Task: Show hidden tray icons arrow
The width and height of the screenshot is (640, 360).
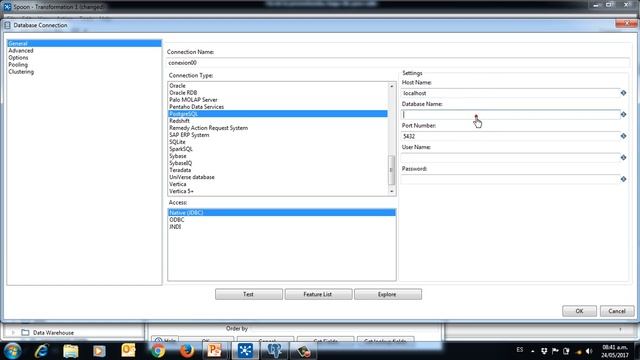Action: pyautogui.click(x=532, y=351)
